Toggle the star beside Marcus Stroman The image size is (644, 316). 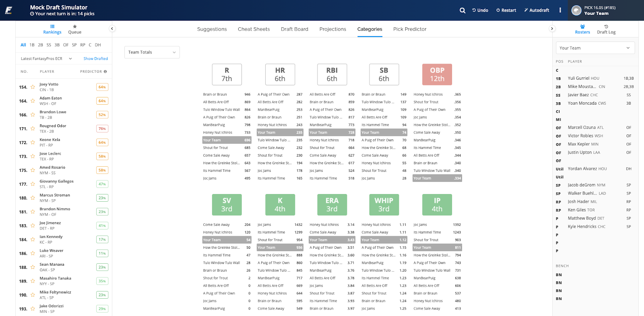point(33,198)
